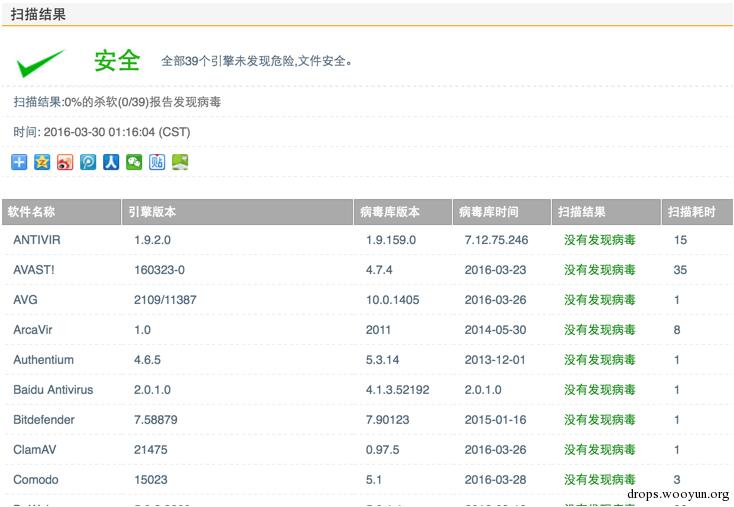Share to WeChat green icon
The image size is (734, 507).
click(134, 162)
